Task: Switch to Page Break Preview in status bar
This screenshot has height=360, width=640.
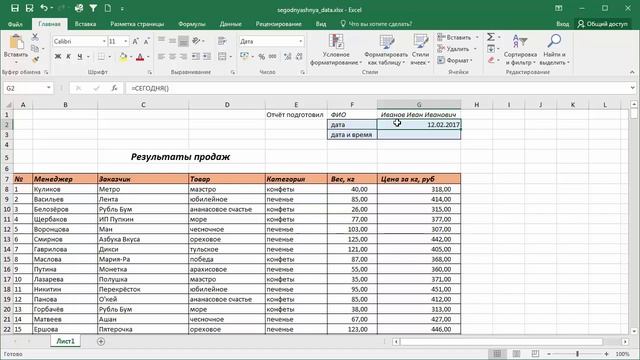Action: click(x=535, y=354)
